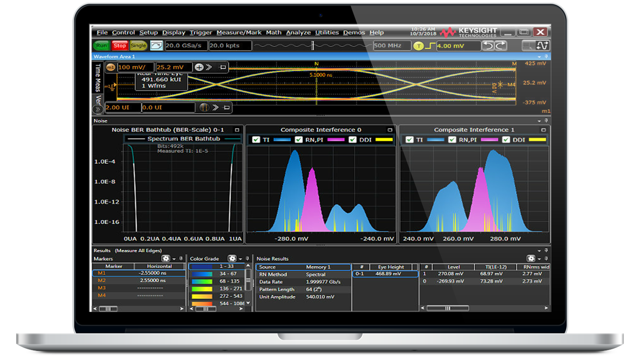644x362 pixels.
Task: Expand the vertical channel controls chevron
Action: 209,67
